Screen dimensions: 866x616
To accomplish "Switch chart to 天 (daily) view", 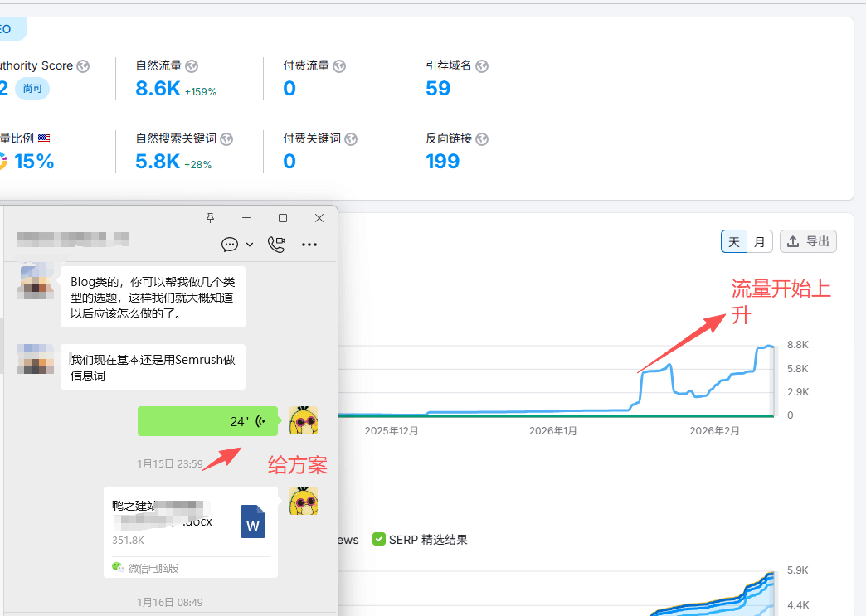I will pyautogui.click(x=734, y=241).
